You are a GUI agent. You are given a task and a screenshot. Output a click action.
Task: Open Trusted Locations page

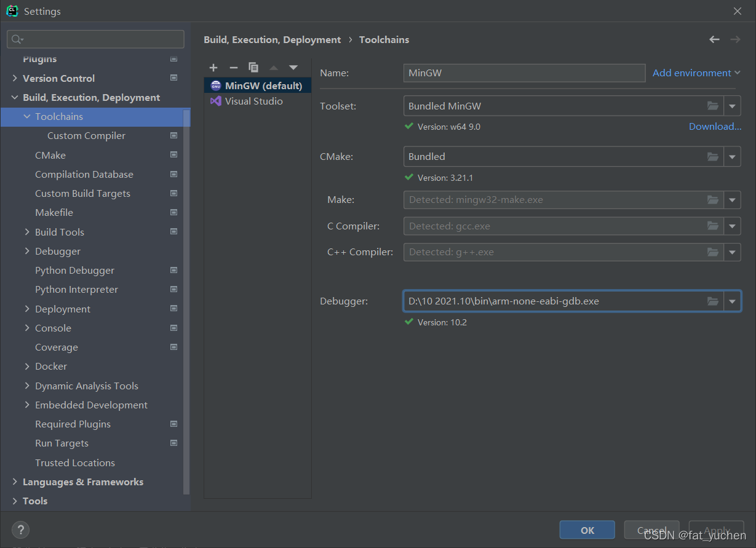75,463
